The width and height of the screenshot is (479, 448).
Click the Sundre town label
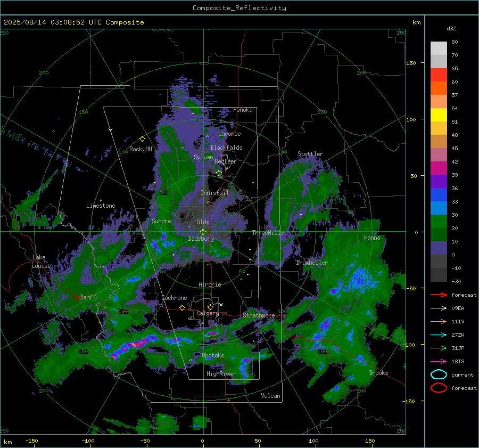coord(161,221)
